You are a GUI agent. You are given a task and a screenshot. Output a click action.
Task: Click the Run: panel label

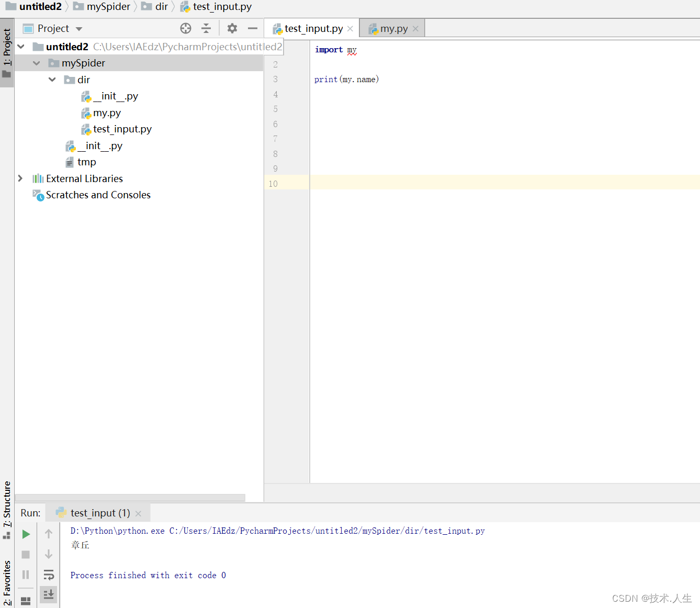[30, 513]
